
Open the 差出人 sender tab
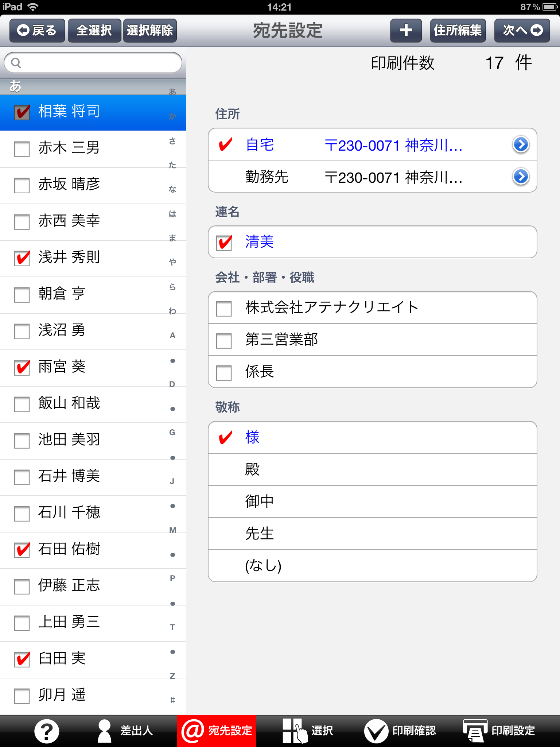pos(125,731)
